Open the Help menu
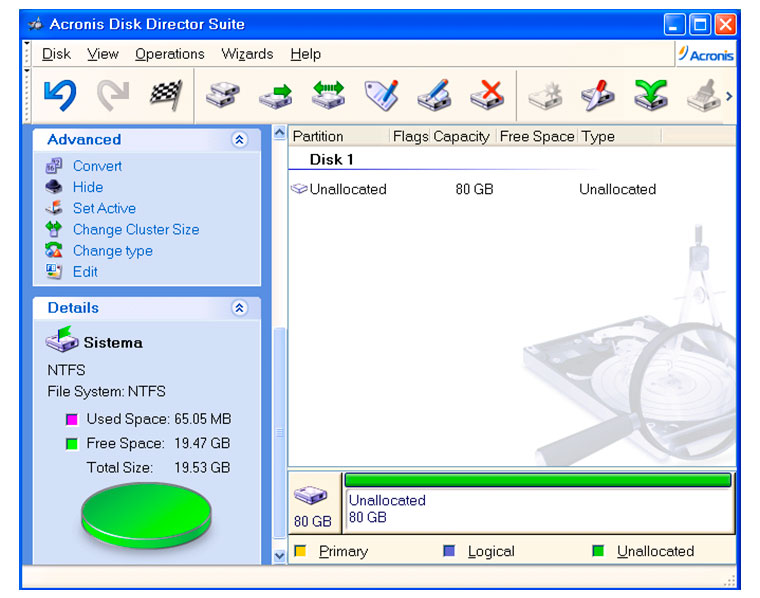This screenshot has width=760, height=598. [x=305, y=54]
